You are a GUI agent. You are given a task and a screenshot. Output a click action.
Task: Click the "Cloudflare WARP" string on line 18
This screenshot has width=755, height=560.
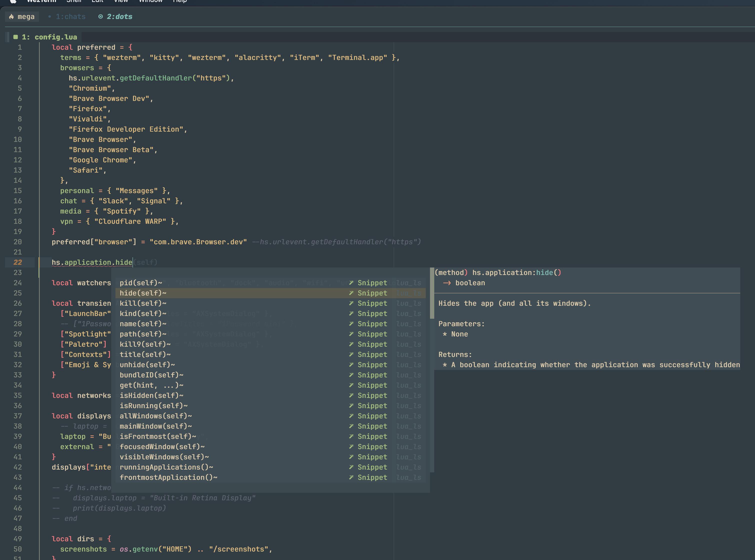(x=130, y=221)
